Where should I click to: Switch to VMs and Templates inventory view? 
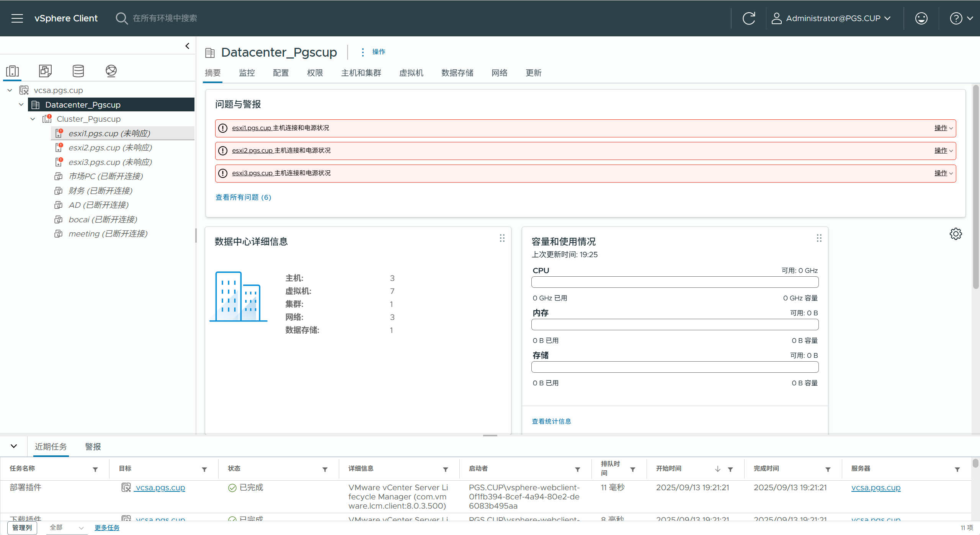[45, 71]
